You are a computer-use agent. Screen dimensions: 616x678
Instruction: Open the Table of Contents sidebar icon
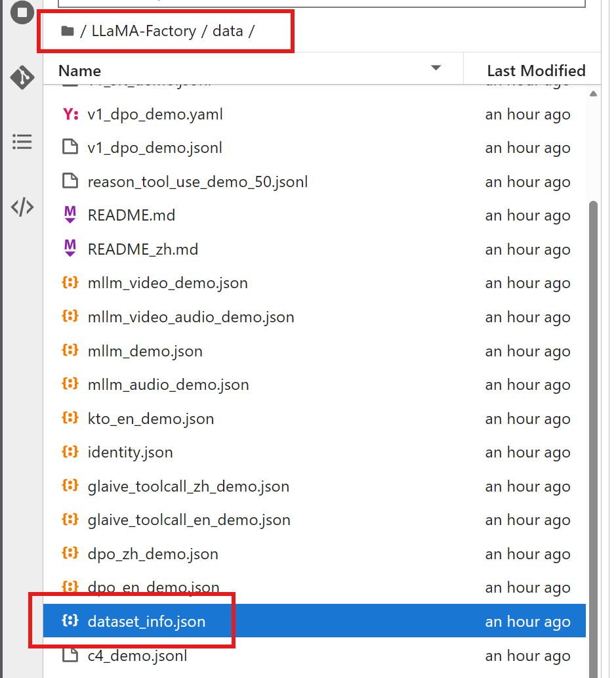pos(22,141)
